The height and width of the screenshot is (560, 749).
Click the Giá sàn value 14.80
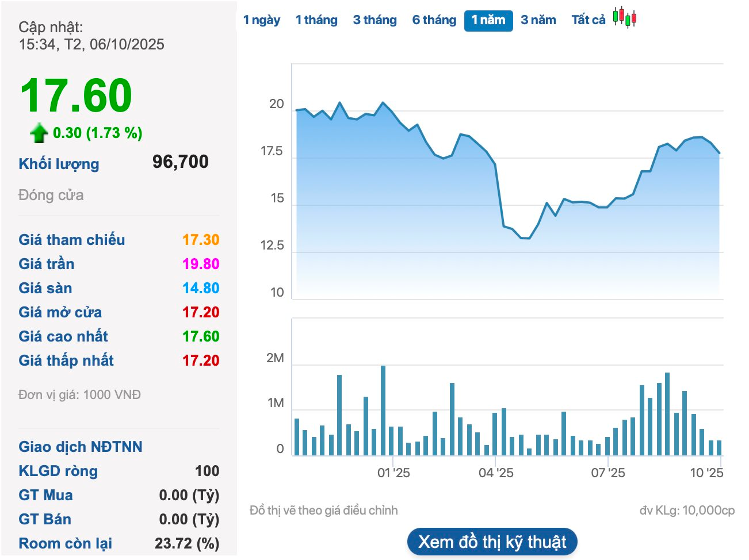200,288
